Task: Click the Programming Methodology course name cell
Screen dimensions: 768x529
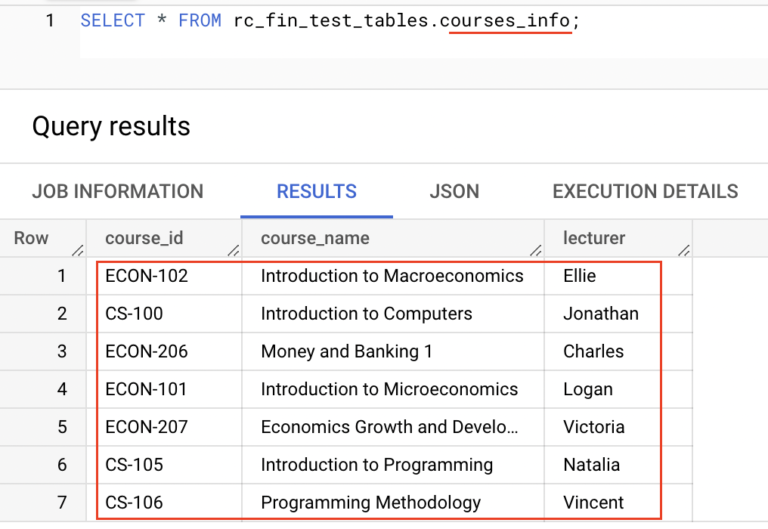Action: pyautogui.click(x=371, y=503)
